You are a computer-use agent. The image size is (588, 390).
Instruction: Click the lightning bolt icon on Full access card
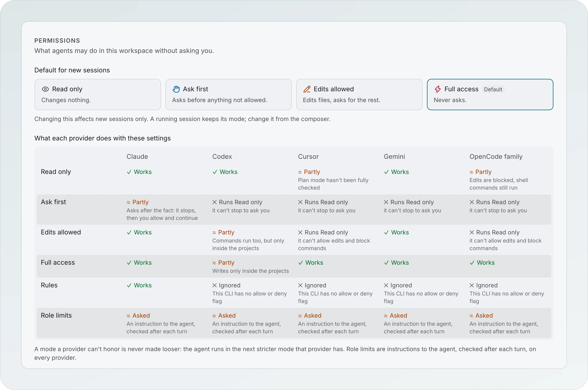[x=438, y=89]
